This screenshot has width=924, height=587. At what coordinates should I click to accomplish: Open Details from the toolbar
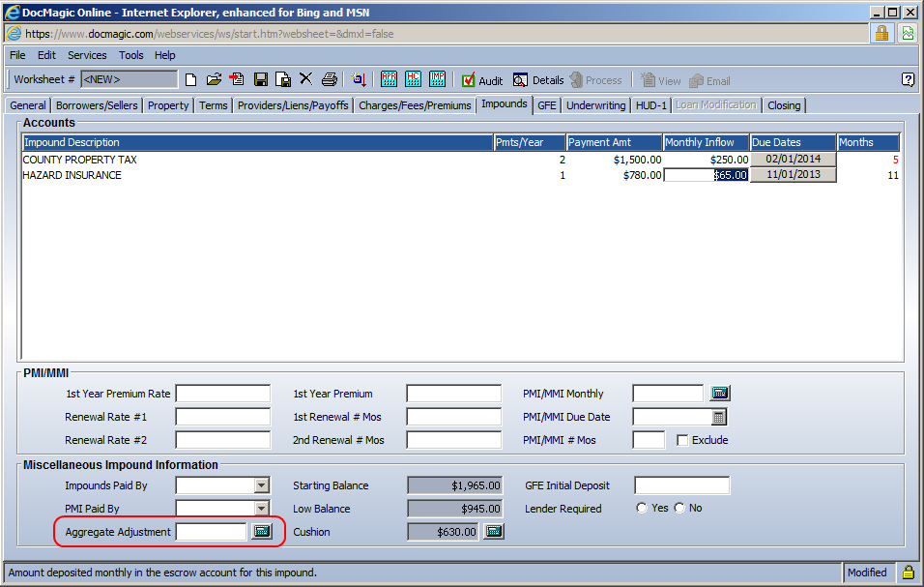click(538, 80)
